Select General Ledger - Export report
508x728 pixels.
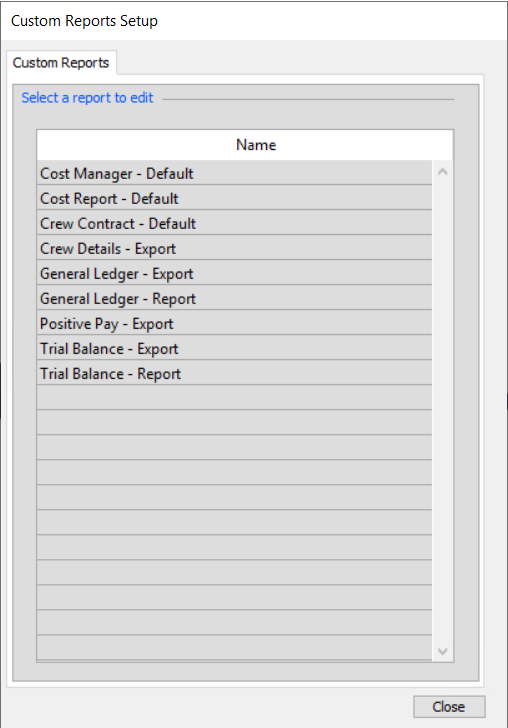(x=234, y=273)
